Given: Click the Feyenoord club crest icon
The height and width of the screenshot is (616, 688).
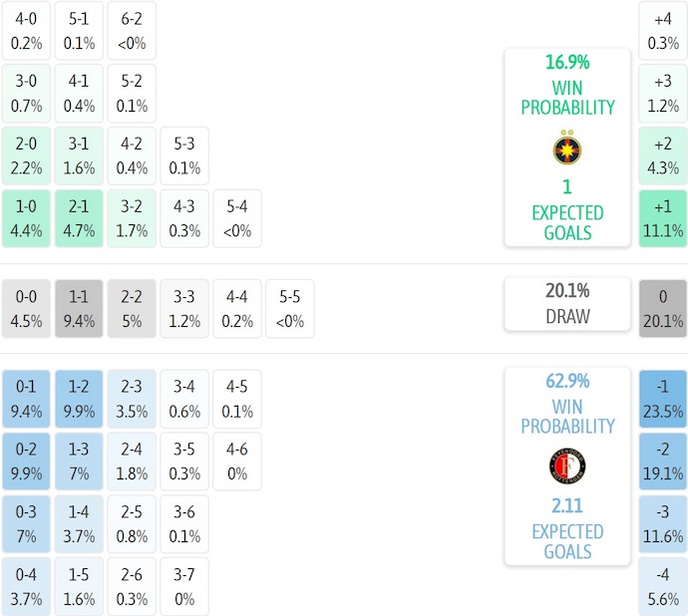Looking at the screenshot, I should 567,466.
